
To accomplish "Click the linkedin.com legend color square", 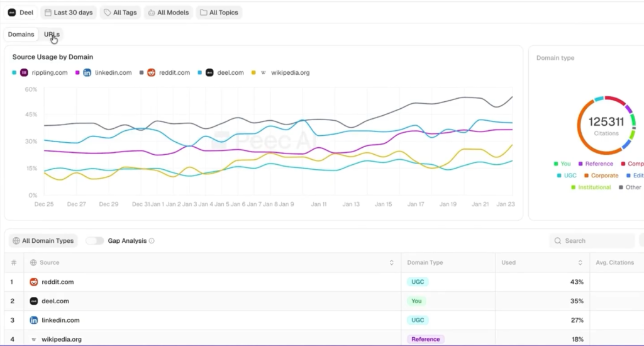I will [x=77, y=73].
